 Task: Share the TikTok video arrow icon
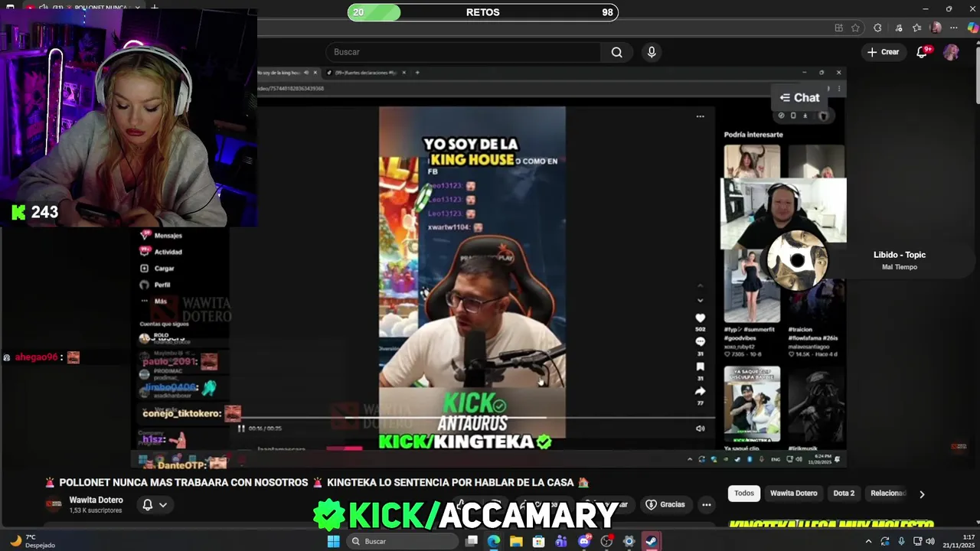(700, 391)
